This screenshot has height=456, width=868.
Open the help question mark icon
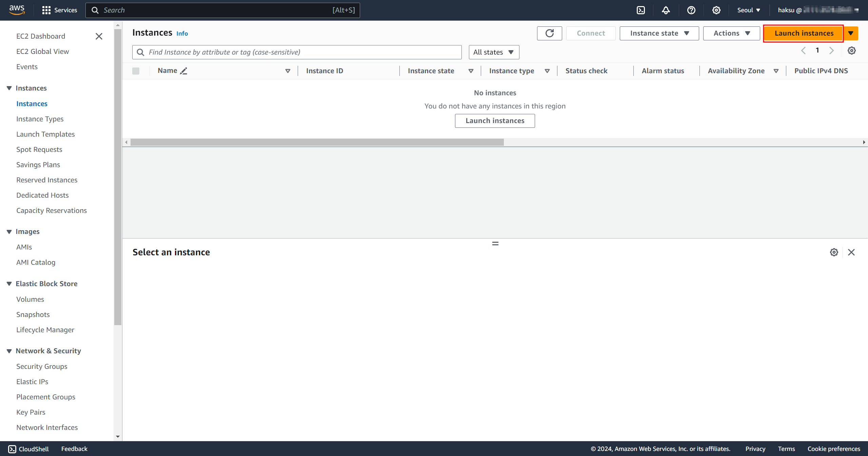pos(691,10)
